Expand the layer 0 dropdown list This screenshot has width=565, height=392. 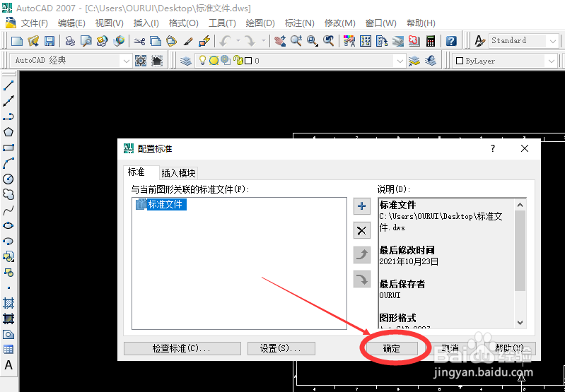coord(400,61)
